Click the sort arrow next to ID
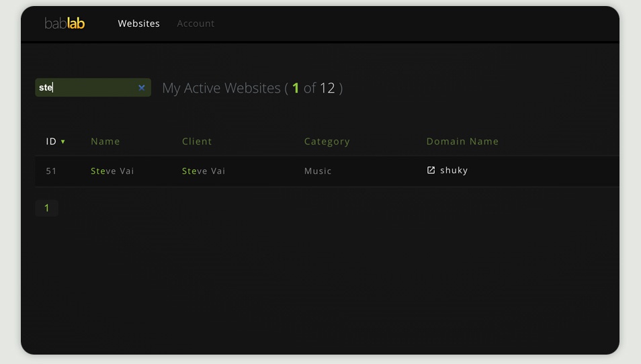The image size is (641, 364). 63,142
